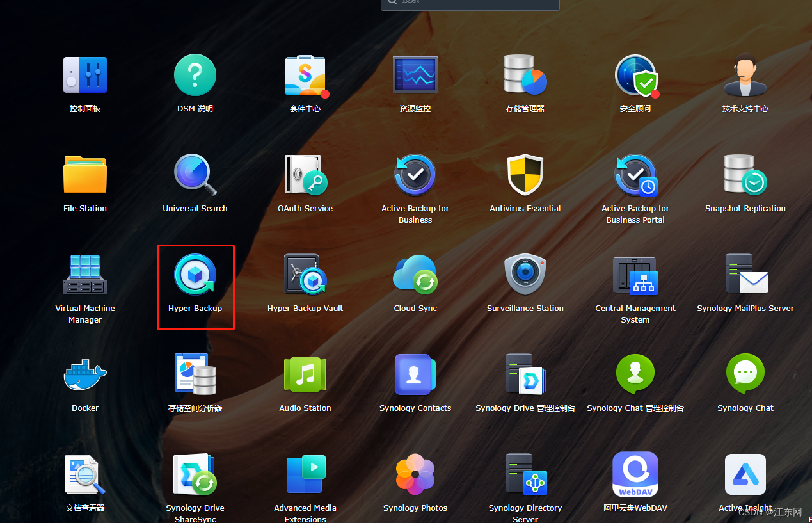Open Antivirus Essential app

tap(525, 175)
